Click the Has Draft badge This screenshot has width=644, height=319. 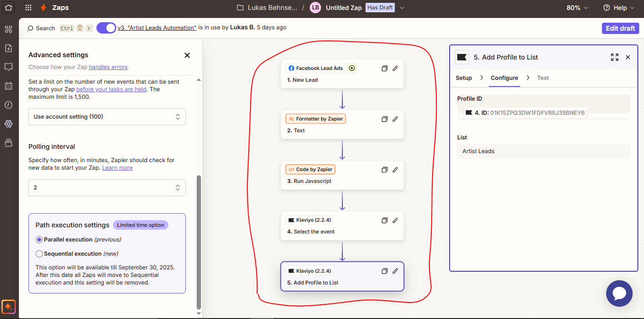[380, 8]
